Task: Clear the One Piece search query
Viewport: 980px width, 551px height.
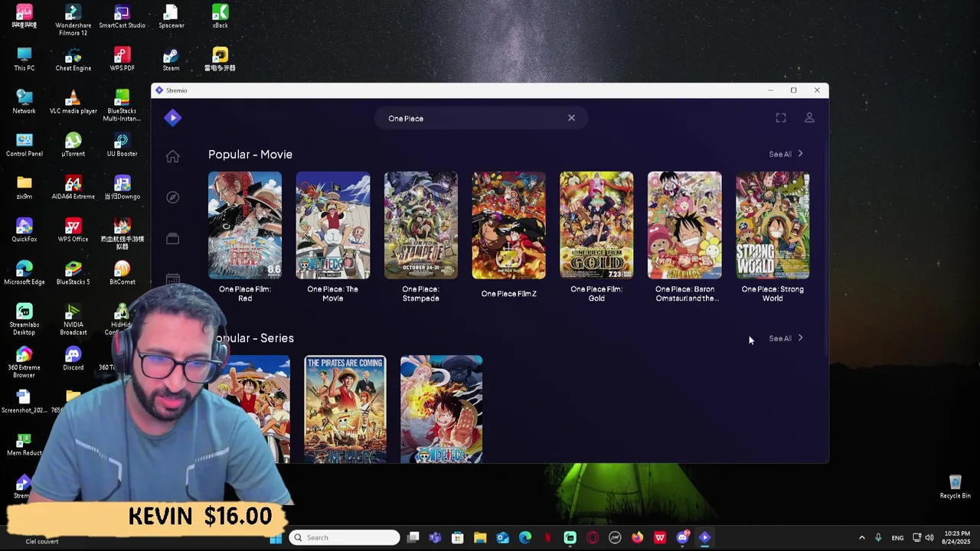Action: pos(571,118)
